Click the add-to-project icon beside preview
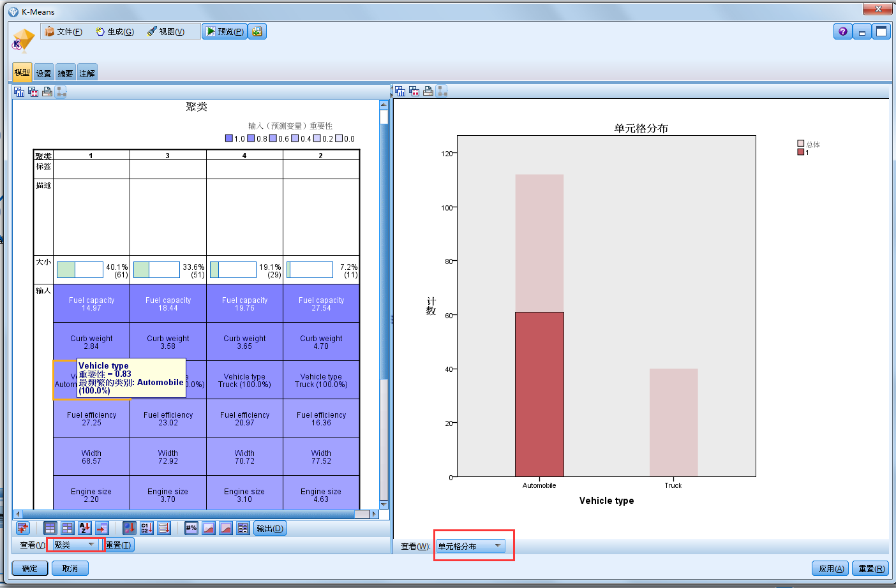Viewport: 896px width, 588px height. coord(257,31)
